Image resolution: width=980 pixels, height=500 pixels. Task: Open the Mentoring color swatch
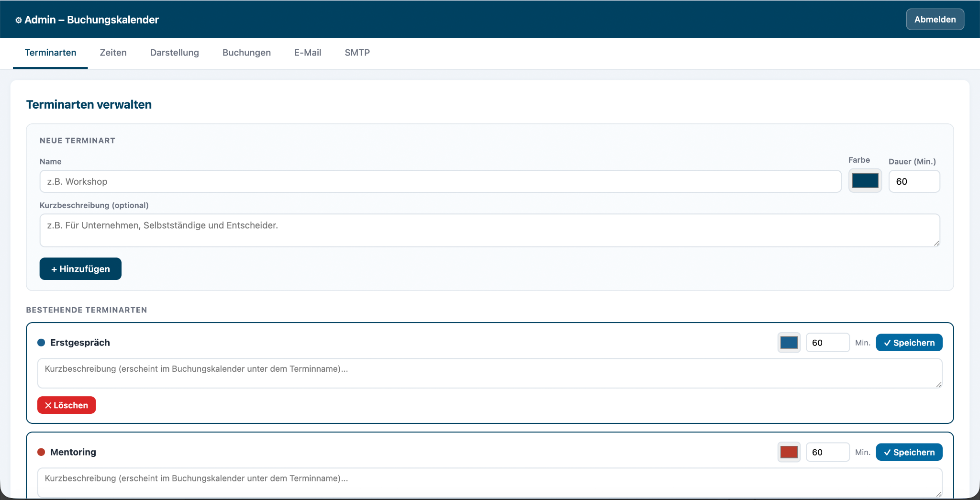789,452
